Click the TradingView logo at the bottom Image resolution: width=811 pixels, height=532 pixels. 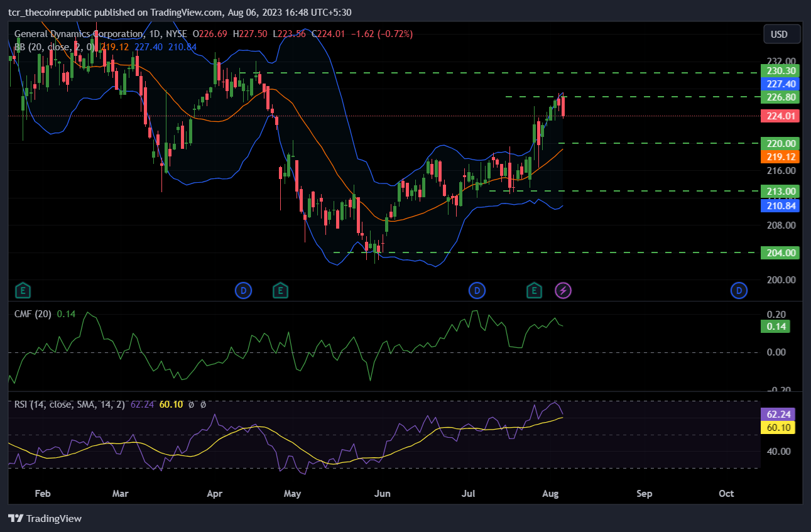45,518
